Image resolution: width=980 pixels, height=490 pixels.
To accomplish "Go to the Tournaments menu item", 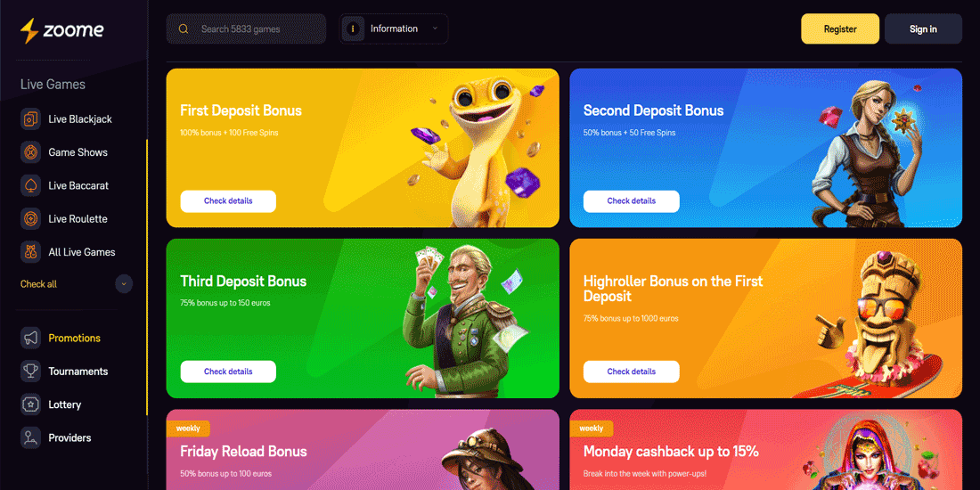I will click(x=78, y=372).
